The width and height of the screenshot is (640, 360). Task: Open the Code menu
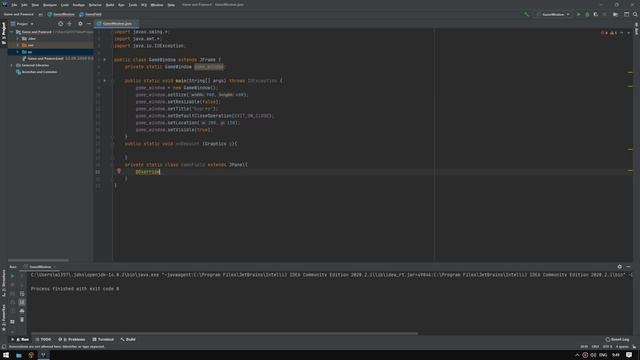click(x=64, y=5)
